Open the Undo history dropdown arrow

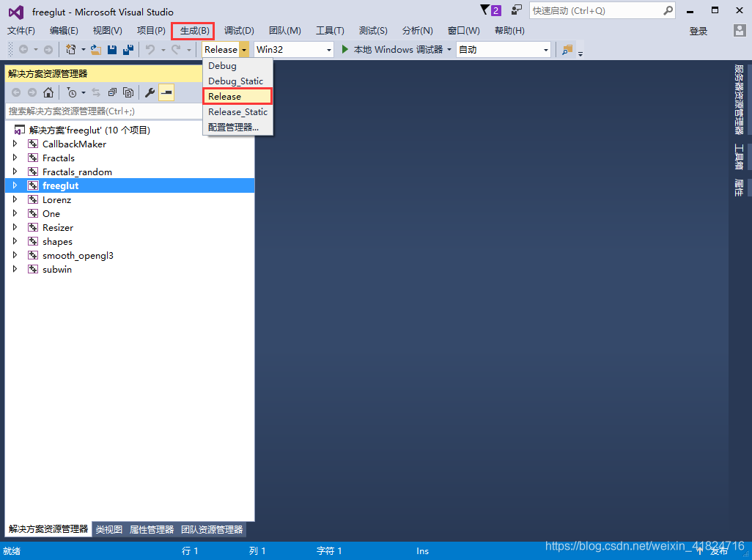click(163, 49)
